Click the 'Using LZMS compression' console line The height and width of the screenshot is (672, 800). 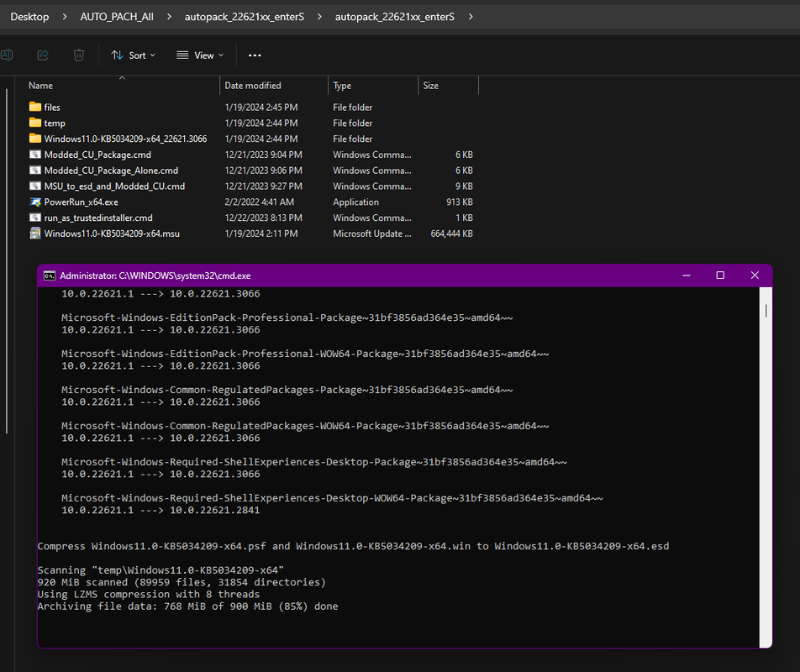click(x=149, y=595)
